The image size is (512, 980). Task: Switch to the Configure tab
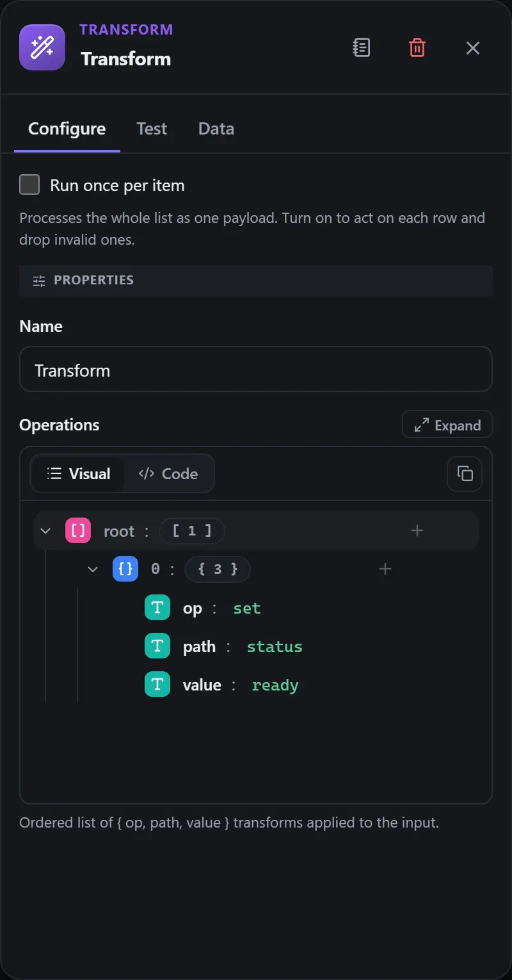pyautogui.click(x=67, y=129)
